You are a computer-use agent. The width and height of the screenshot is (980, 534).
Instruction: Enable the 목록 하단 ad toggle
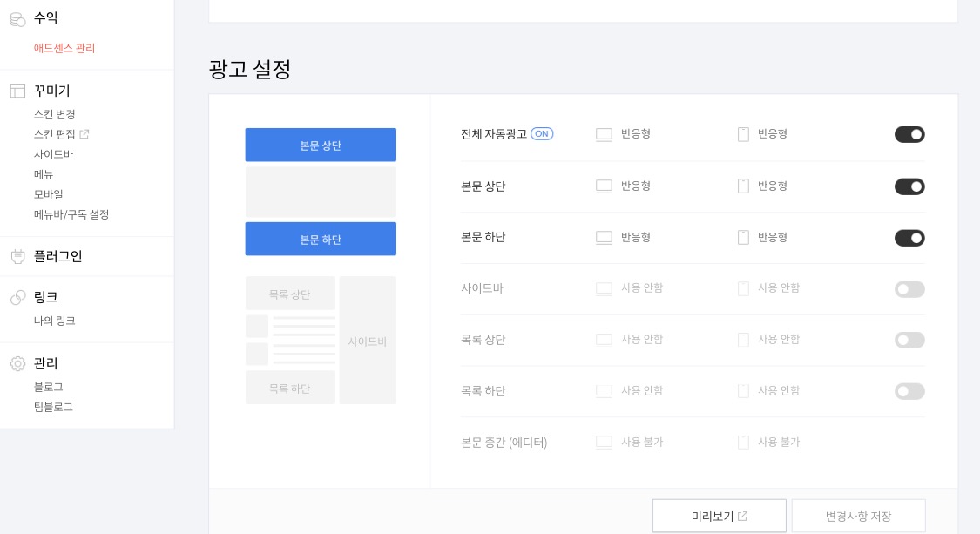(909, 391)
